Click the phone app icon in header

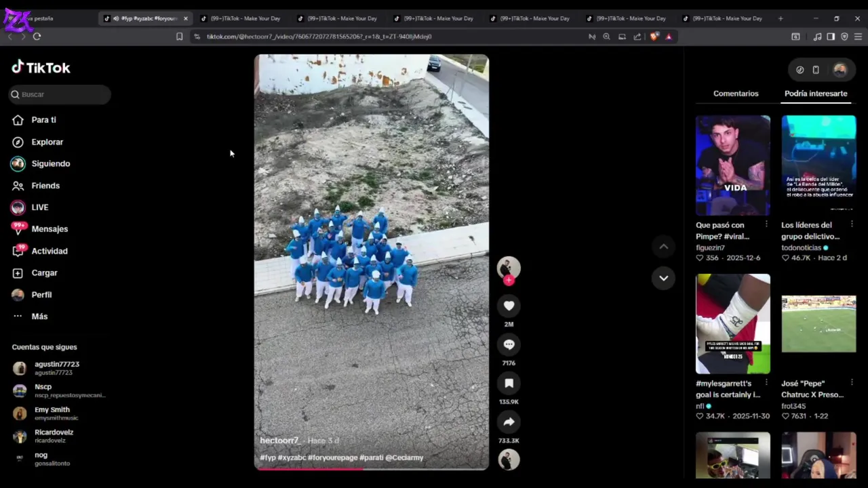click(816, 70)
